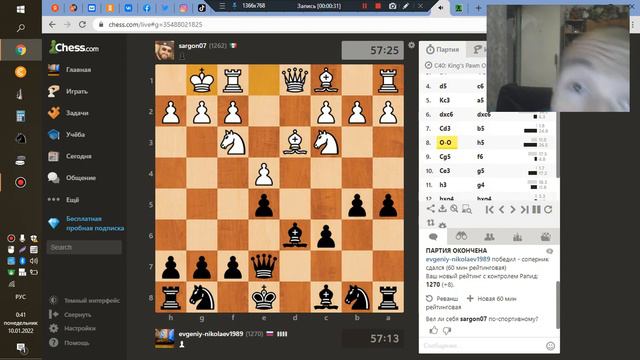Open recorder pencil drawing tool
The width and height of the screenshot is (640, 360).
tap(406, 6)
